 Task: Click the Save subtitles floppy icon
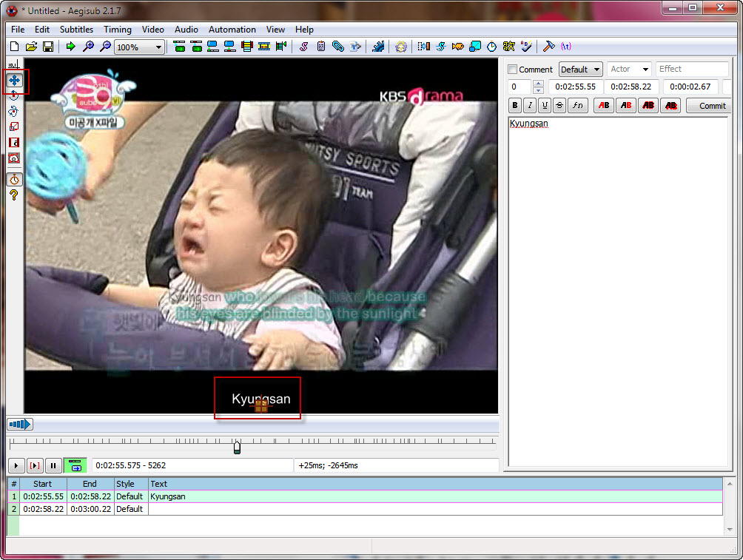point(48,47)
